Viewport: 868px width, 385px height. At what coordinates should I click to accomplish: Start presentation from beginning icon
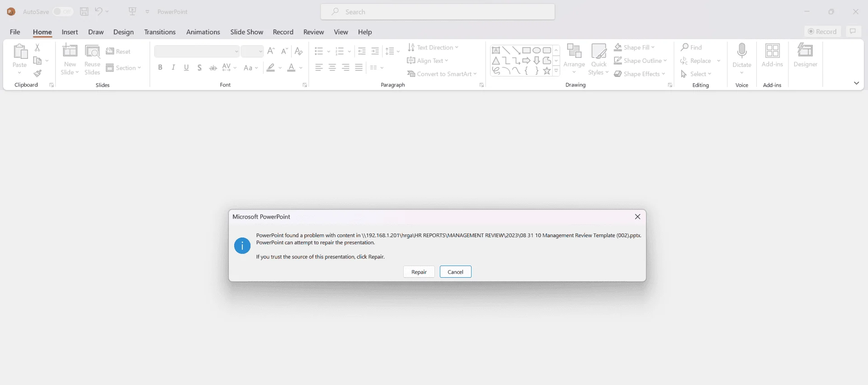[x=132, y=12]
